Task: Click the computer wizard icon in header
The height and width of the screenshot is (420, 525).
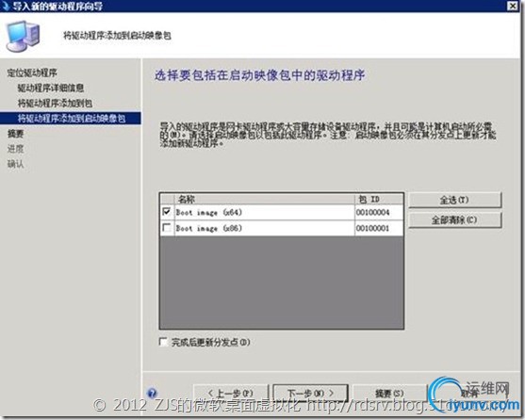Action: [24, 36]
